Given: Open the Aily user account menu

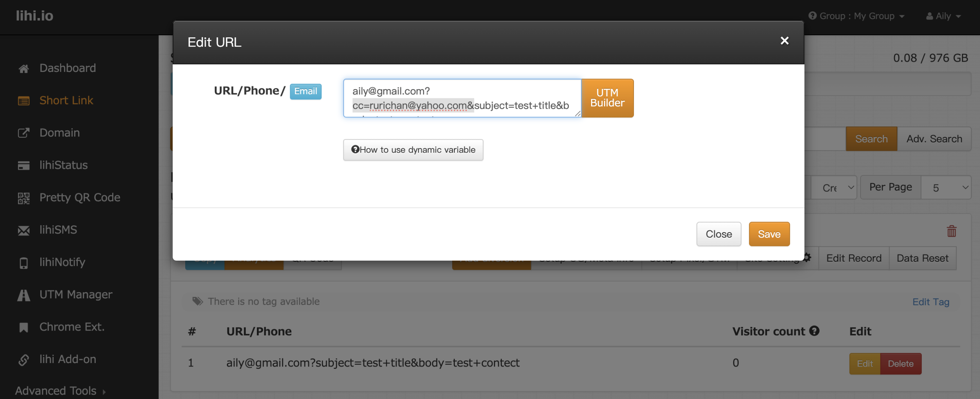Looking at the screenshot, I should pos(943,16).
